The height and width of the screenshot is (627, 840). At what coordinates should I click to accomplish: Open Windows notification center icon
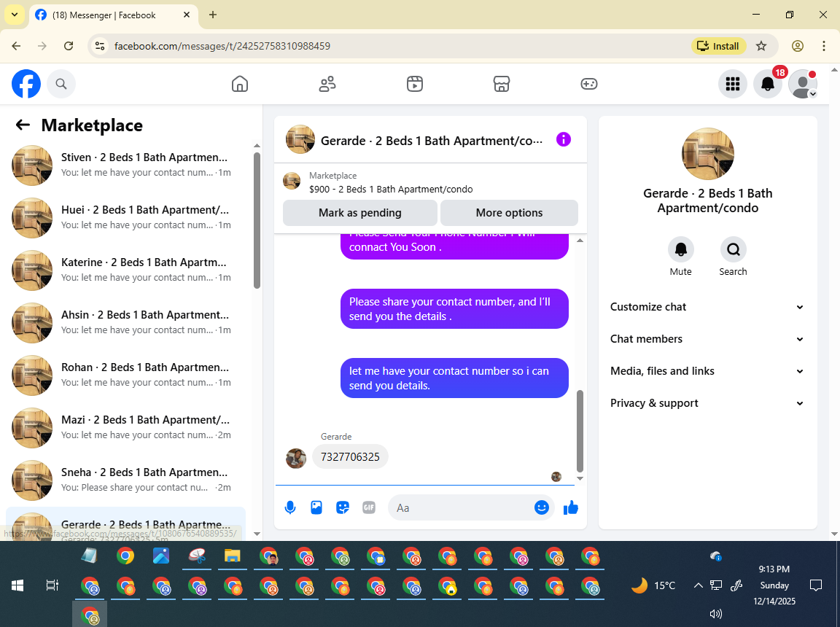pos(815,585)
